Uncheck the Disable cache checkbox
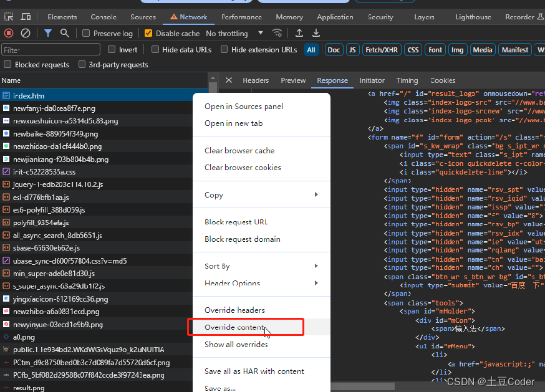The height and width of the screenshot is (392, 545). point(148,33)
